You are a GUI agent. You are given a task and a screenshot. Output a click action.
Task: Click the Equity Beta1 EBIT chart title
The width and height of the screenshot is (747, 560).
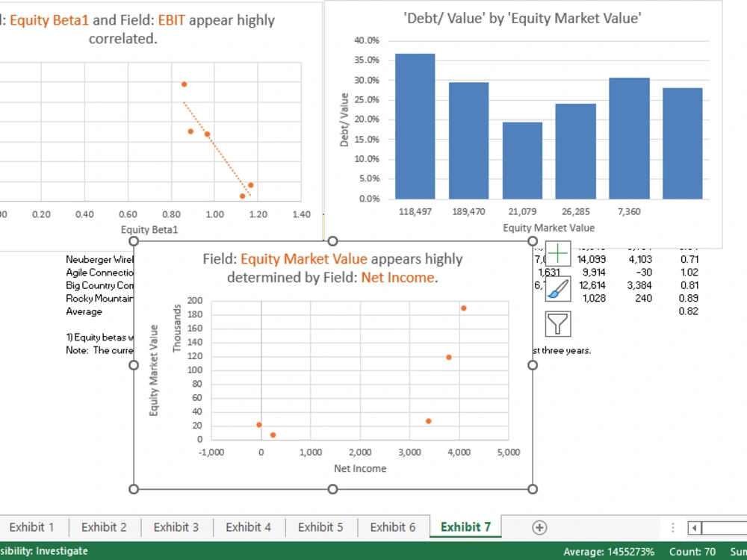point(137,29)
